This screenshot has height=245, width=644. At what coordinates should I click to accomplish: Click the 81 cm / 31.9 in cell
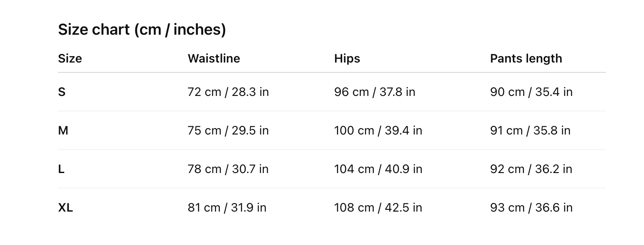(227, 208)
